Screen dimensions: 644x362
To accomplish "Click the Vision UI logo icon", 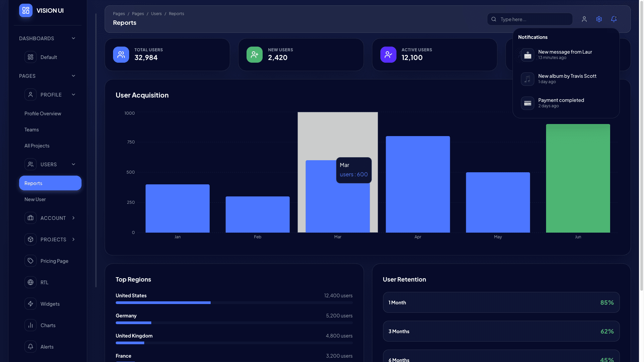I will coord(25,10).
